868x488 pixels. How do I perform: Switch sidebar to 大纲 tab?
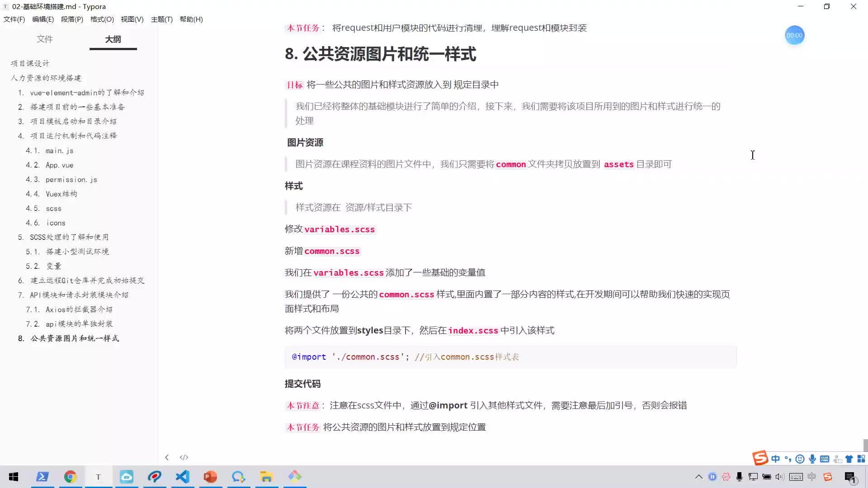pos(113,39)
